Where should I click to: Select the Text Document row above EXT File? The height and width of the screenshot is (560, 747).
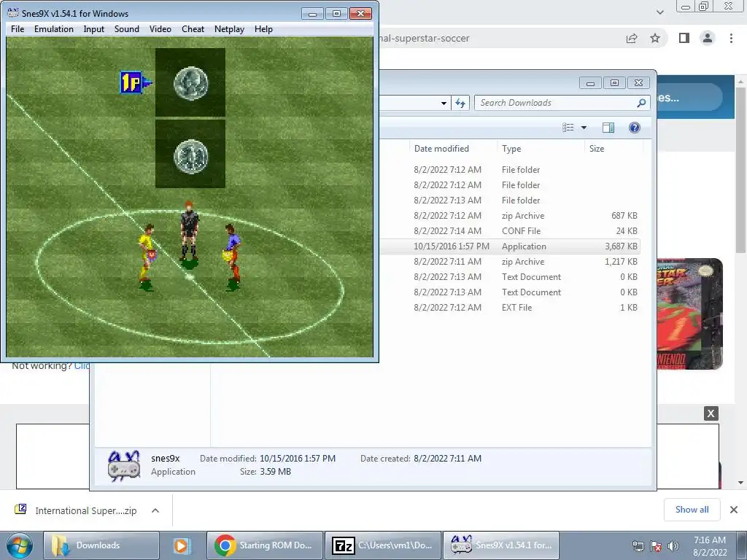coord(510,292)
